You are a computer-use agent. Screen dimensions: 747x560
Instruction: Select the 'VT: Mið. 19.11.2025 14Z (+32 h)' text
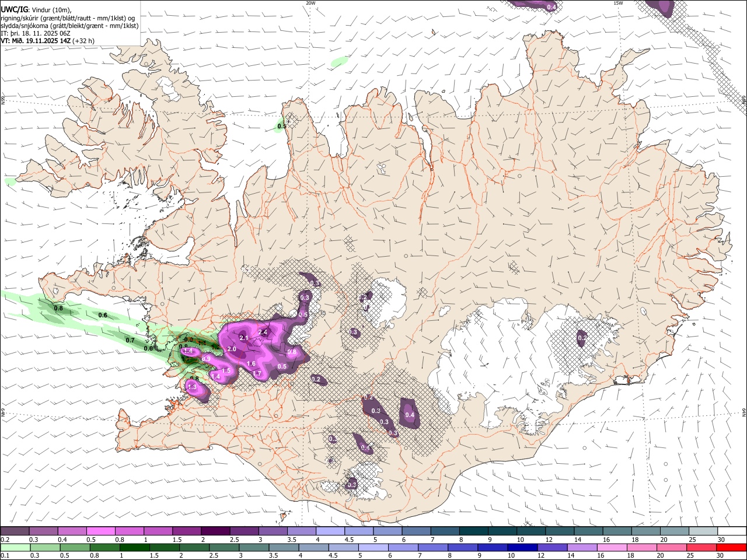tap(47, 41)
